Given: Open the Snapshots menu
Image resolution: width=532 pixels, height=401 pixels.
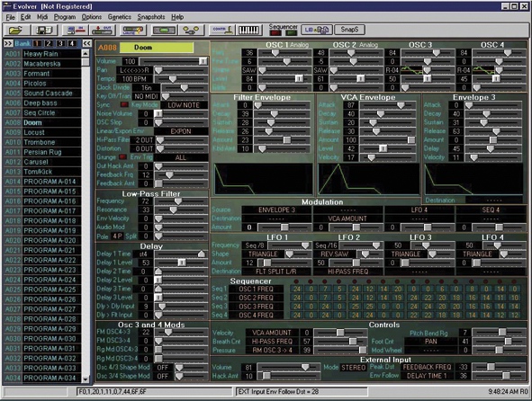Looking at the screenshot, I should 151,17.
